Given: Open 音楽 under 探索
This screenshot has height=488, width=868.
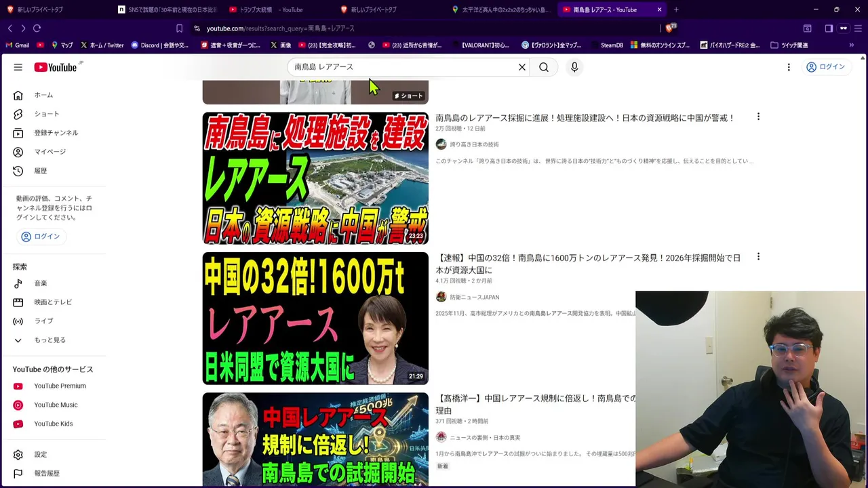Looking at the screenshot, I should (x=40, y=283).
